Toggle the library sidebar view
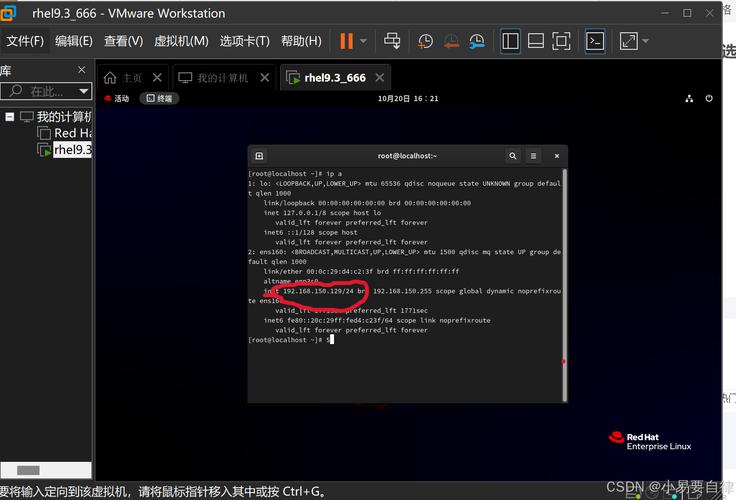The width and height of the screenshot is (736, 500). (510, 41)
